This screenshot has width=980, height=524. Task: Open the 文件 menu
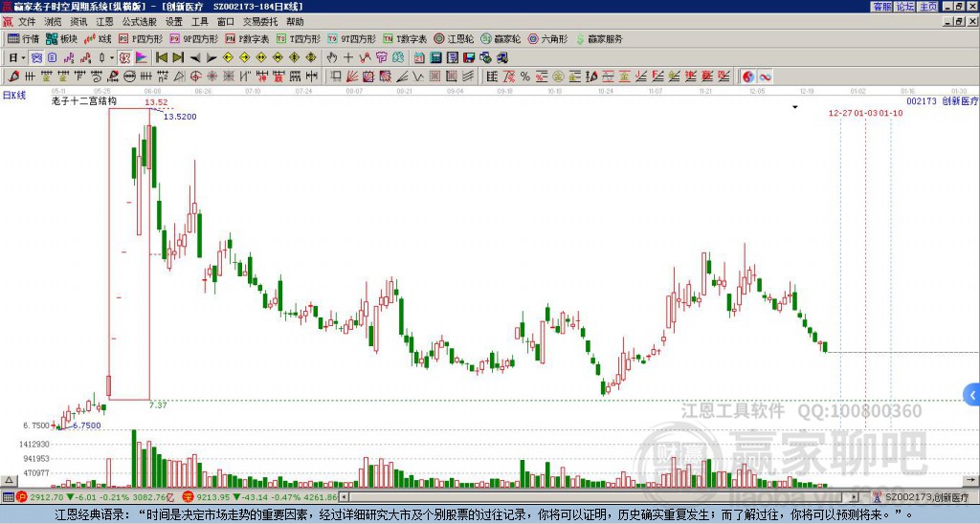(x=27, y=22)
